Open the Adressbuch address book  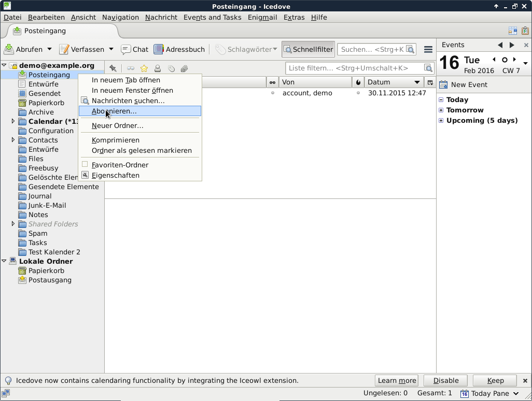coord(179,50)
